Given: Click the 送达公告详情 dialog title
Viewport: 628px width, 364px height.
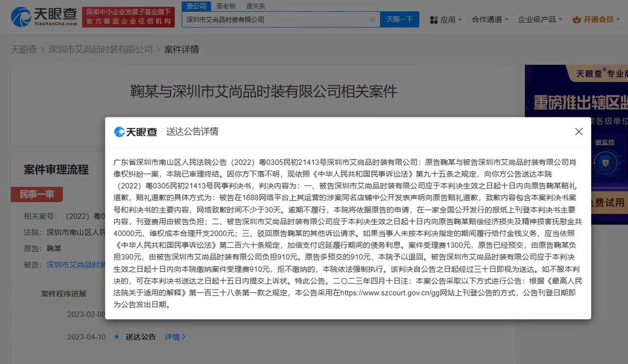Looking at the screenshot, I should [x=192, y=132].
